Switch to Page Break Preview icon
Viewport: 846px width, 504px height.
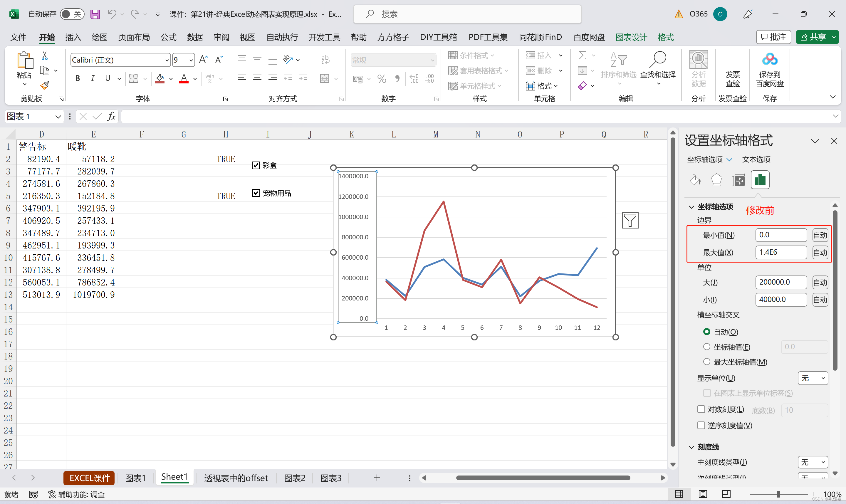726,494
